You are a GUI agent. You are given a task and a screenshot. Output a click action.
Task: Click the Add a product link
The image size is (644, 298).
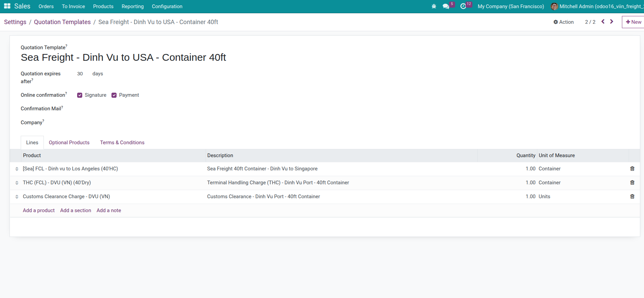(39, 210)
